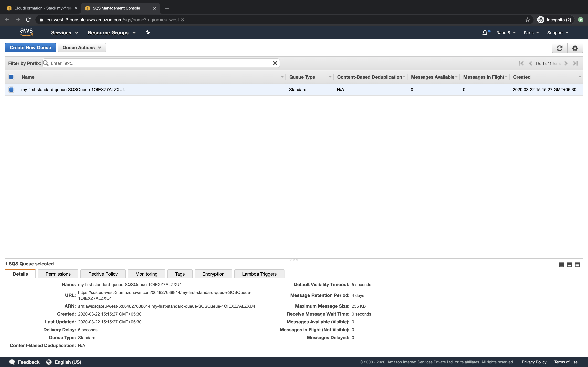This screenshot has height=367, width=588.
Task: Open the AWS notifications bell
Action: tap(484, 32)
